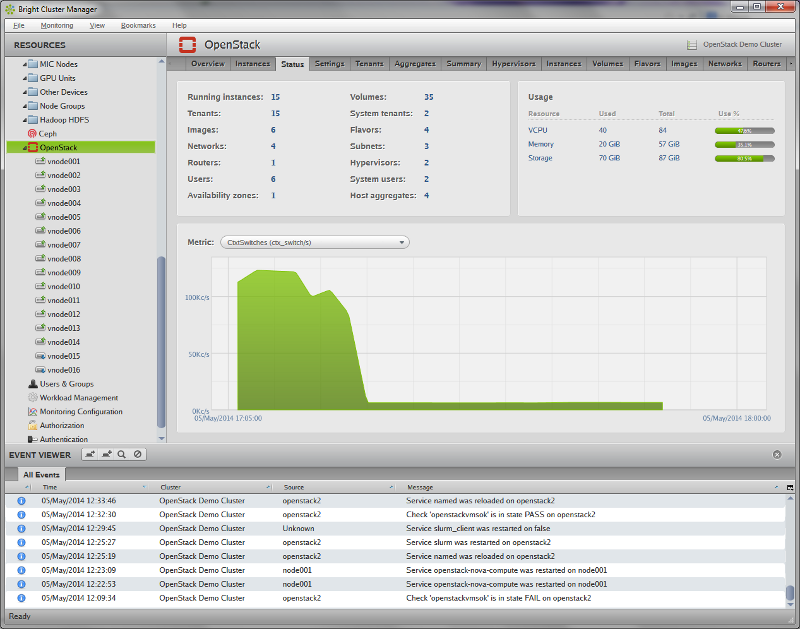
Task: Expand the MIC Nodes tree arrow
Action: click(24, 64)
